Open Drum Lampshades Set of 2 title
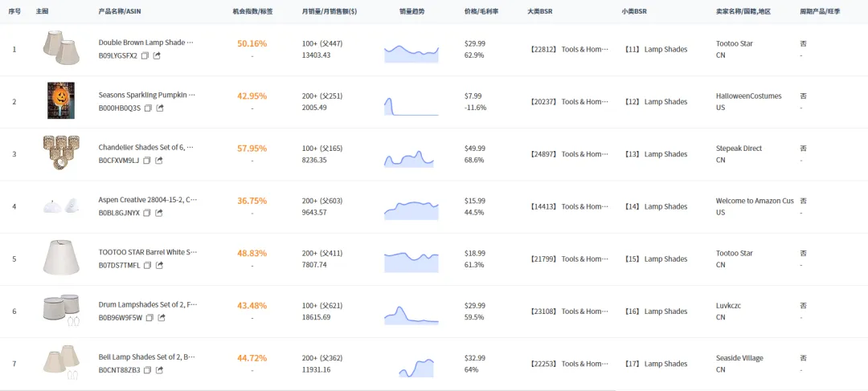 tap(148, 305)
